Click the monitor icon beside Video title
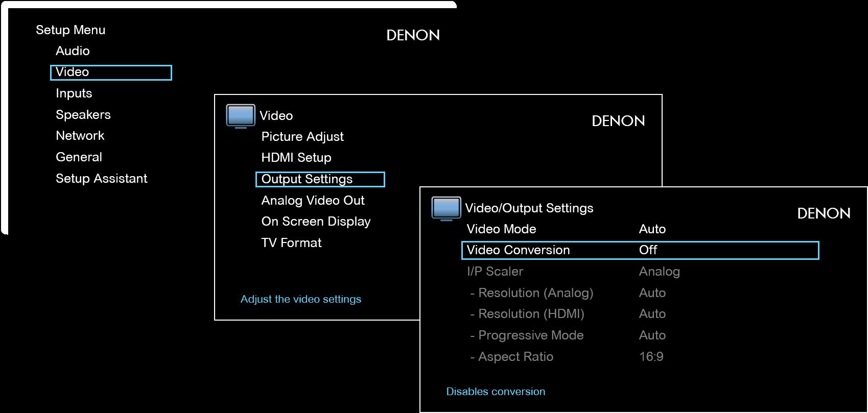Viewport: 868px width, 413px height. 240,116
